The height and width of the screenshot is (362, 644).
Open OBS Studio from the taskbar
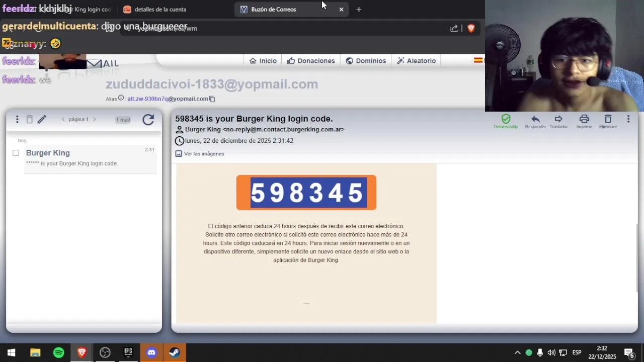pos(105,352)
